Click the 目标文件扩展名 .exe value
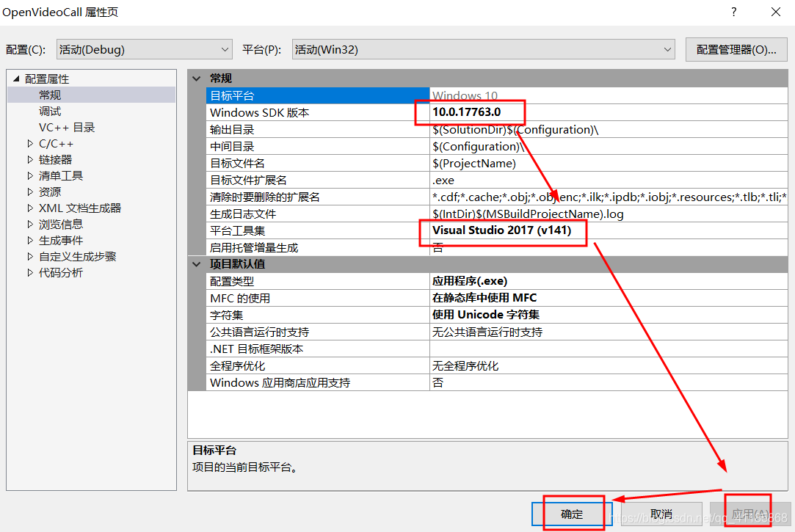 click(x=609, y=180)
